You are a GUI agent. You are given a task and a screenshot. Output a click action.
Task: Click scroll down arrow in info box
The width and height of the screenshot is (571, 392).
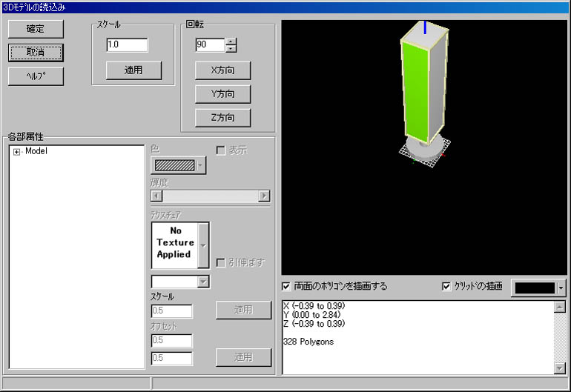pyautogui.click(x=559, y=368)
